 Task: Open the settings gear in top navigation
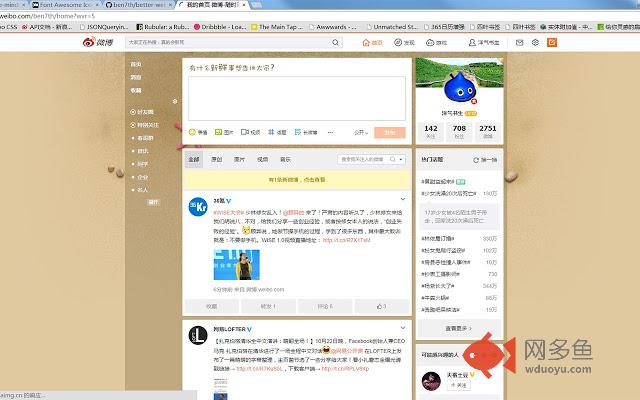(x=535, y=42)
